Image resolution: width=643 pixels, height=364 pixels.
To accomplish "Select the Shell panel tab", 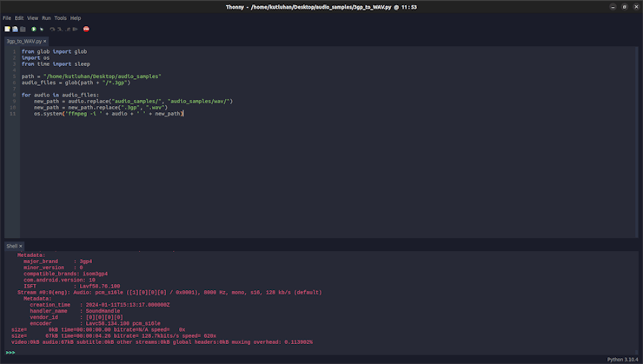I will click(x=12, y=247).
